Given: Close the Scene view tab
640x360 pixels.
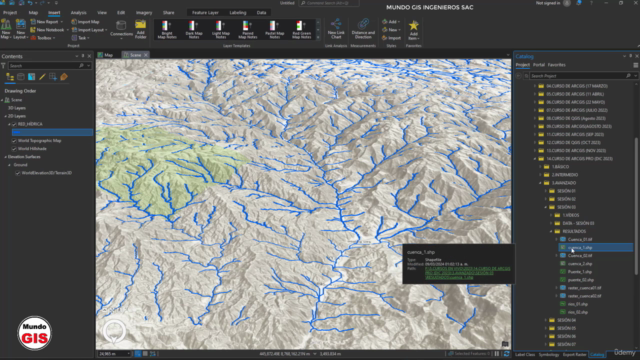Looking at the screenshot, I should (x=146, y=55).
